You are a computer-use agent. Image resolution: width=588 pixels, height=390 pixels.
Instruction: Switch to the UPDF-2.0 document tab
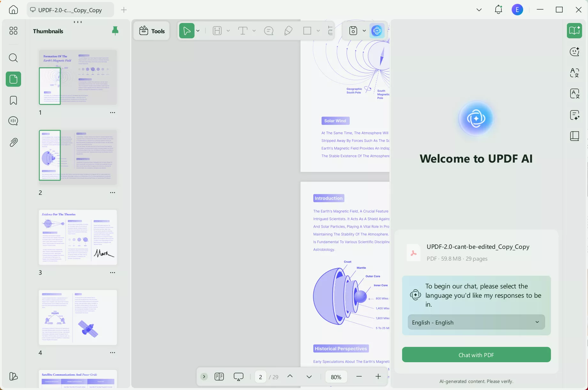click(70, 10)
